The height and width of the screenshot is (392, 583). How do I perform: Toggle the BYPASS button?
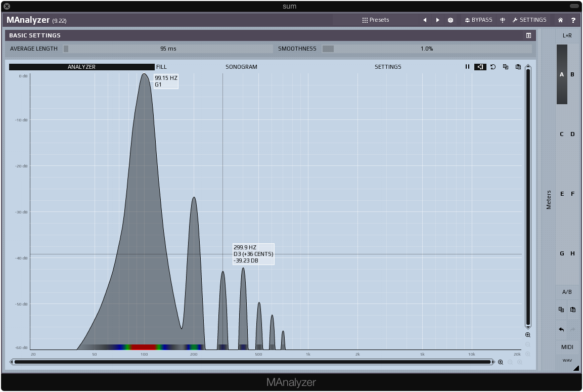click(478, 20)
